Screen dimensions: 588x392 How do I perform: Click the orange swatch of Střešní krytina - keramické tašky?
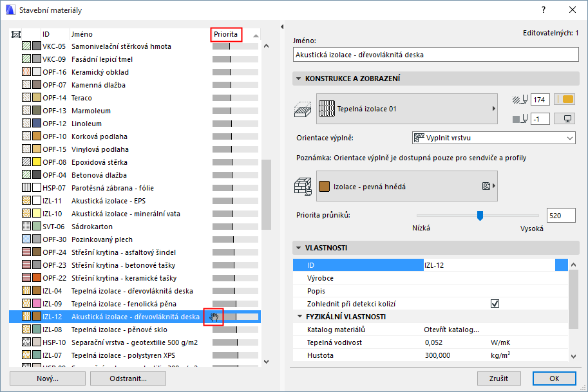pyautogui.click(x=36, y=277)
